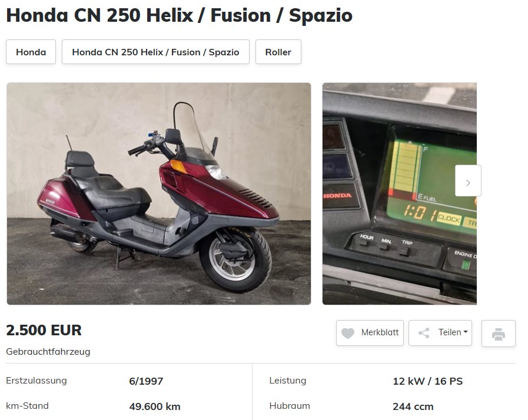Viewport: 528px width, 420px height.
Task: Click the Erstzulassung value 6/1997
Action: 146,381
